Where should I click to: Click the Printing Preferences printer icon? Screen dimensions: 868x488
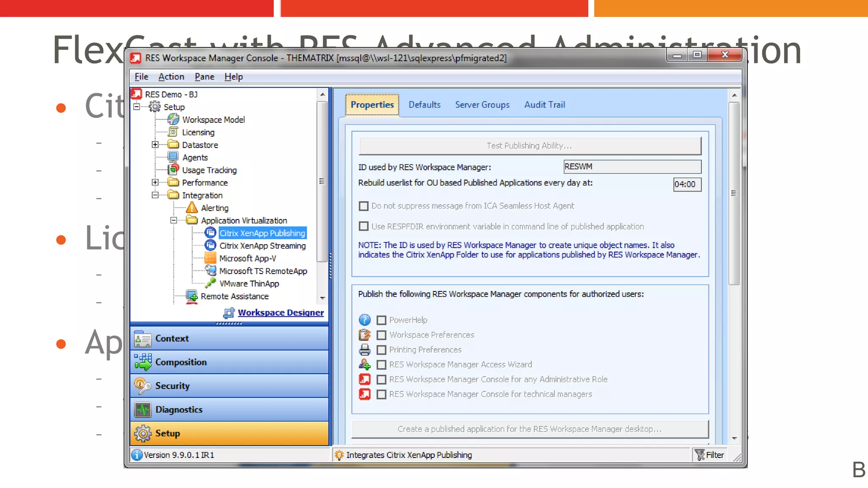(364, 349)
